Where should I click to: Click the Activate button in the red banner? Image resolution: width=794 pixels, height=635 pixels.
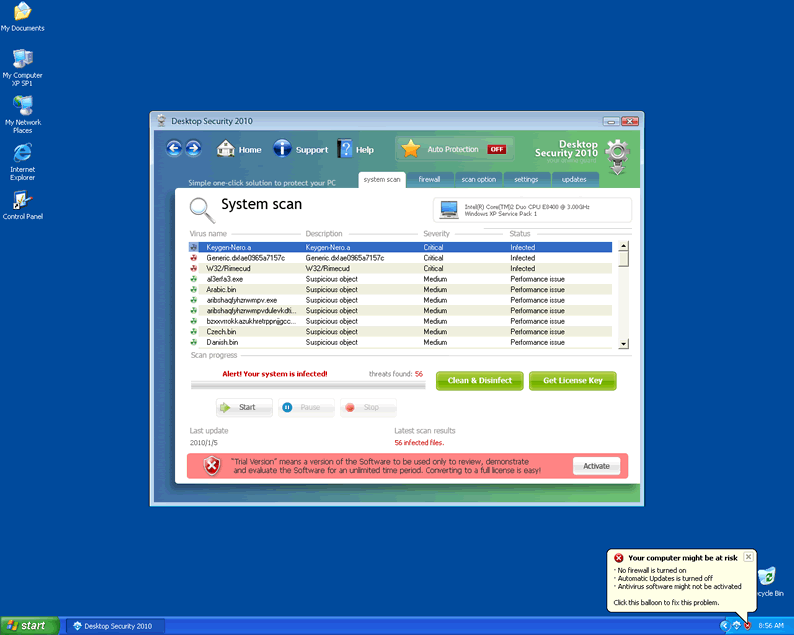click(596, 466)
